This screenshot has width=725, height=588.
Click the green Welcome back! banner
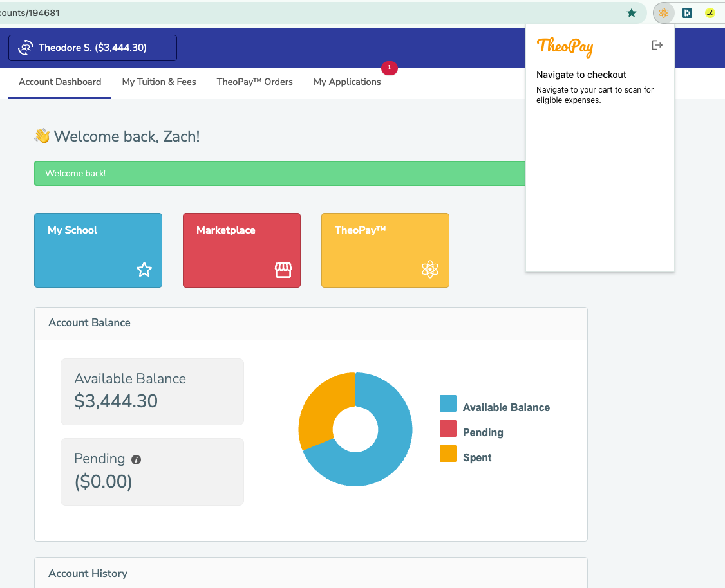coord(279,174)
